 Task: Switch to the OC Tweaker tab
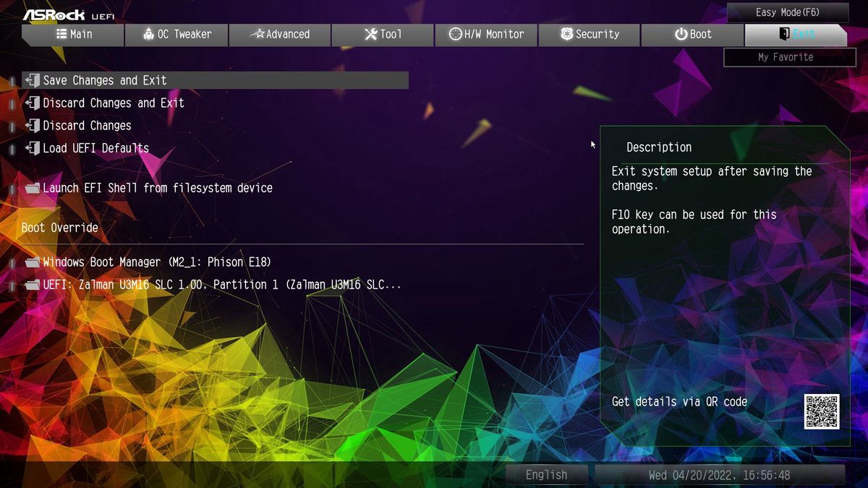176,34
